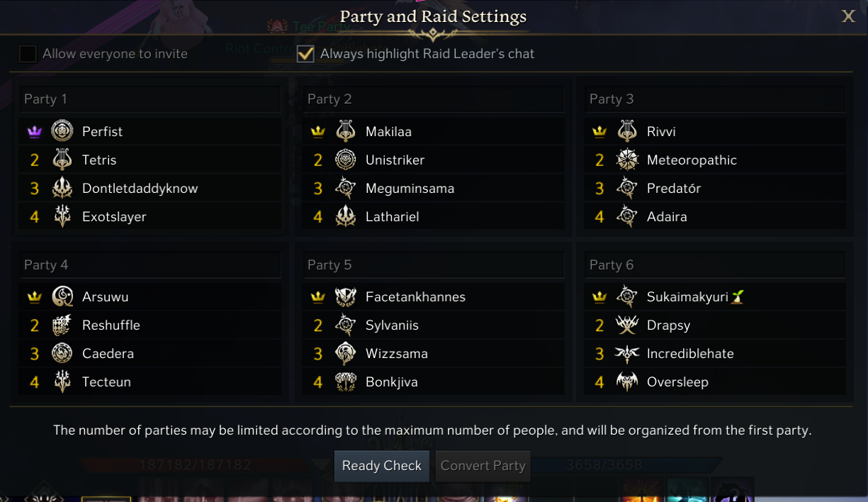Click Facetankhannes's class icon
This screenshot has height=502, width=868.
345,296
